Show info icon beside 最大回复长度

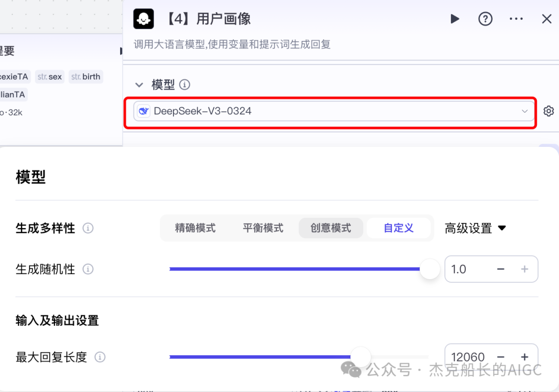coord(100,357)
